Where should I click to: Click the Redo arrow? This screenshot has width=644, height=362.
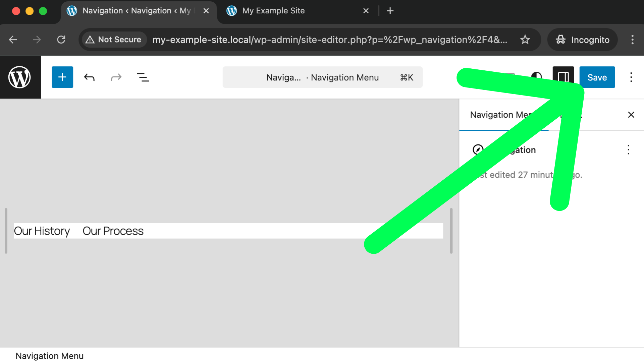[x=116, y=77]
